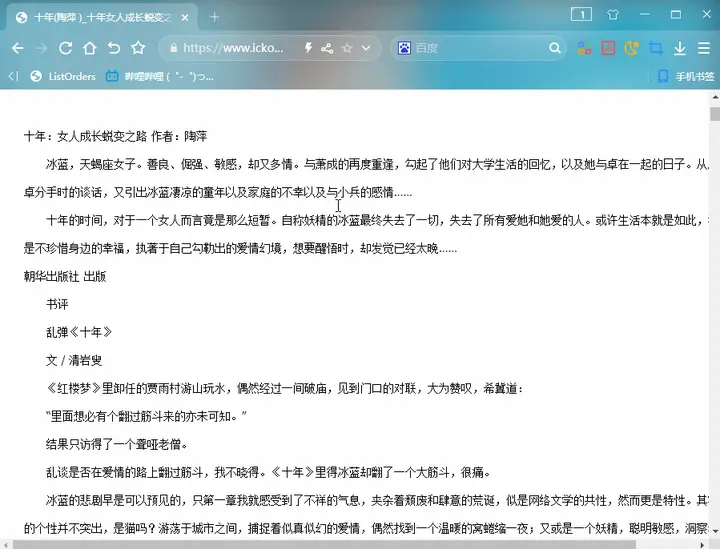
Task: Click the window count icon showing 1
Action: (581, 14)
